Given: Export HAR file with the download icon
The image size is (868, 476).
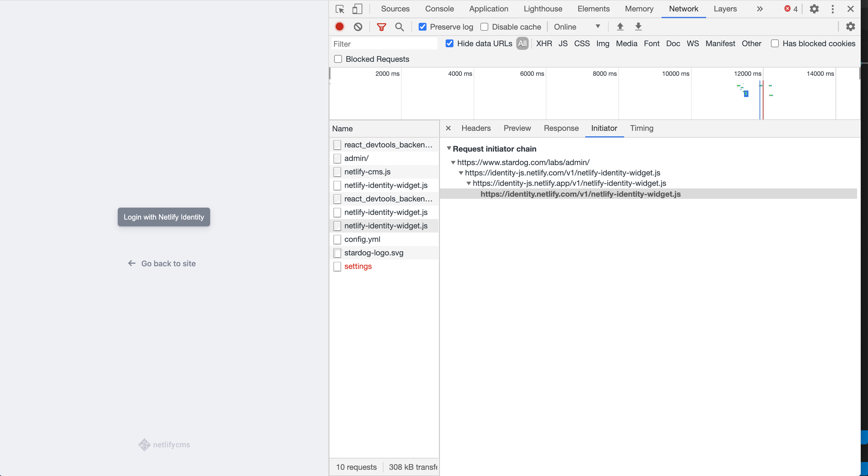Looking at the screenshot, I should click(638, 27).
